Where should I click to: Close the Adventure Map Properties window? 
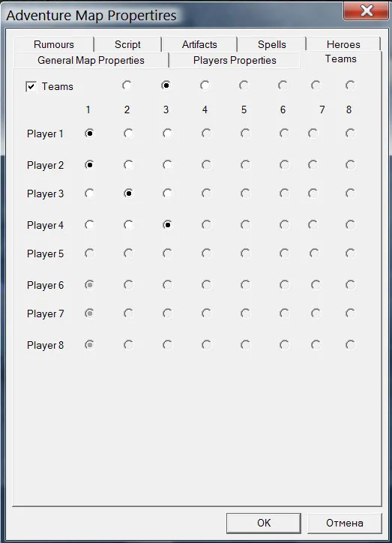coord(366,10)
